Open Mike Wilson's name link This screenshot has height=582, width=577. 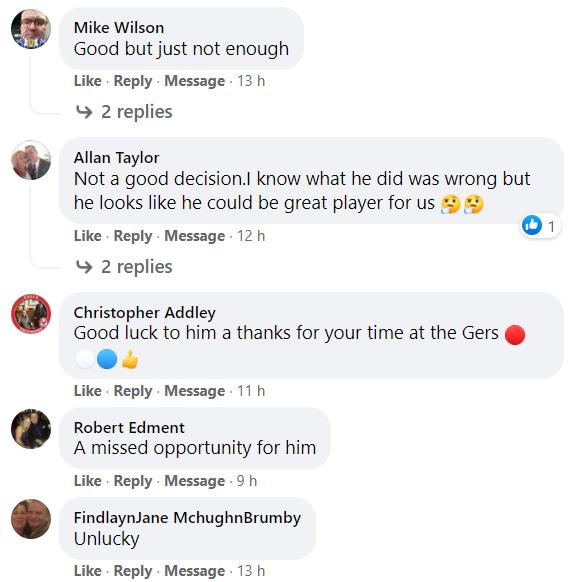tap(119, 28)
